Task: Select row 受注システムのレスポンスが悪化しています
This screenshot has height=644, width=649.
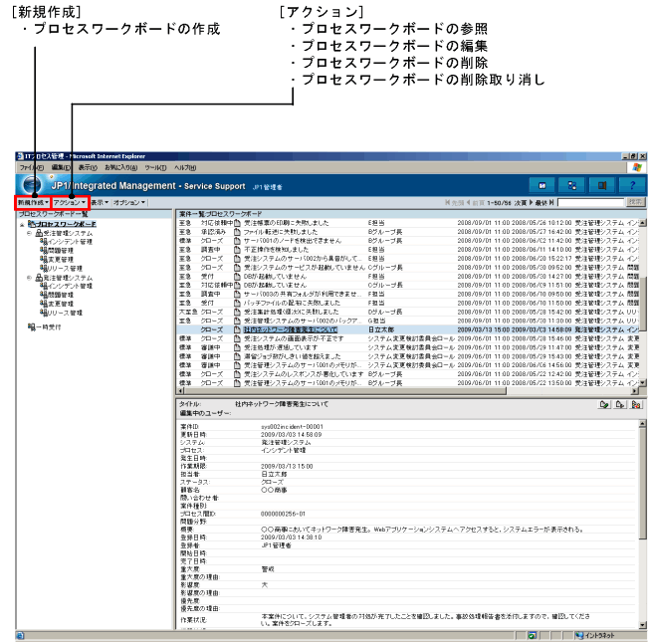Action: tap(407, 374)
